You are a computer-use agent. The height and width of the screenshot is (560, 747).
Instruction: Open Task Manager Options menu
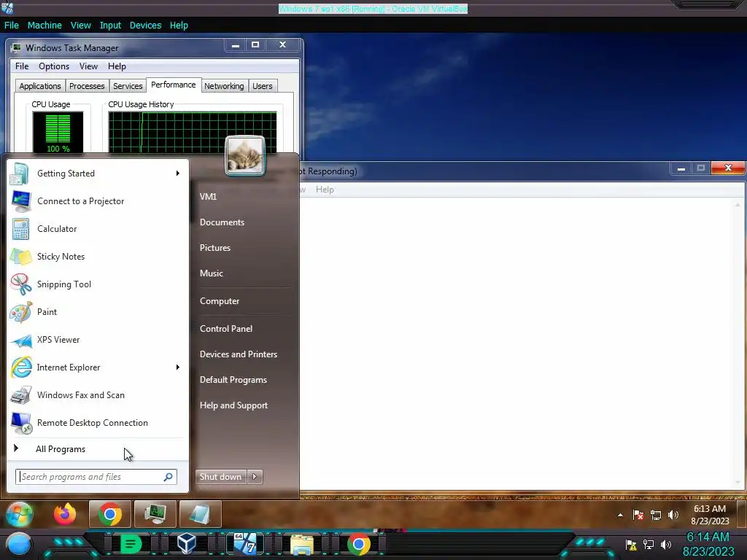(54, 66)
